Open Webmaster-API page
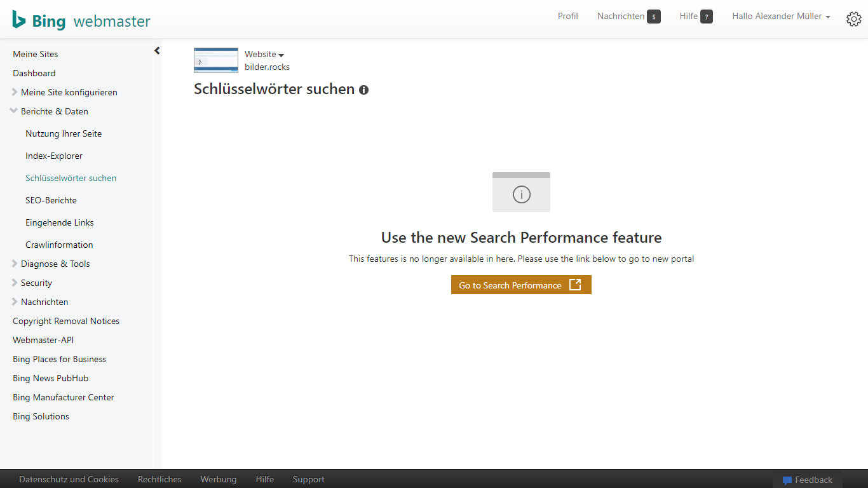 click(x=43, y=340)
